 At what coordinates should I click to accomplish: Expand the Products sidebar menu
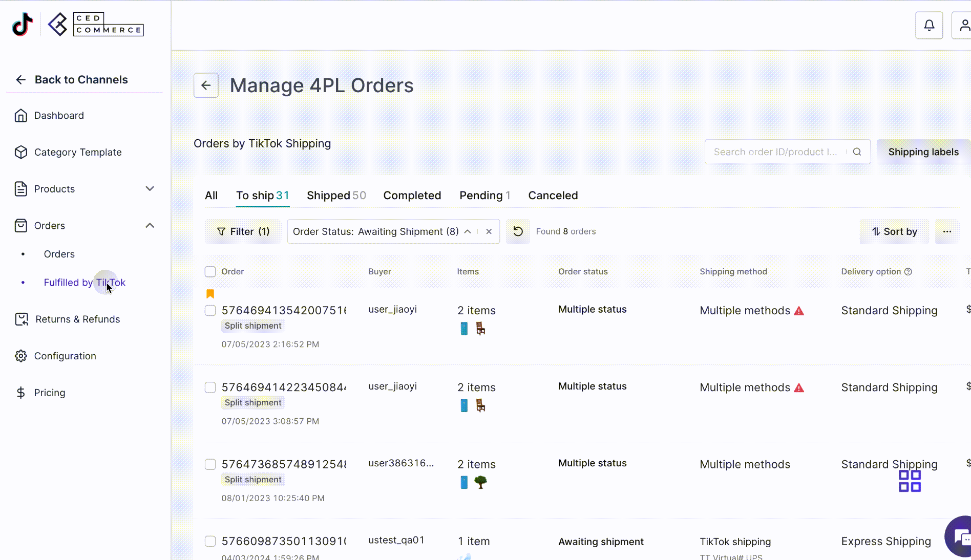150,189
